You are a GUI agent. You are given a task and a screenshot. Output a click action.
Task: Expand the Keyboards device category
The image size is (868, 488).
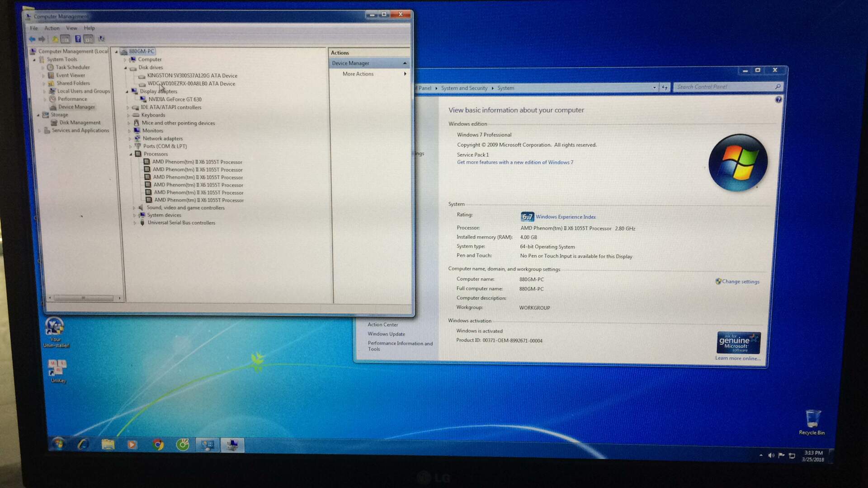click(x=128, y=115)
